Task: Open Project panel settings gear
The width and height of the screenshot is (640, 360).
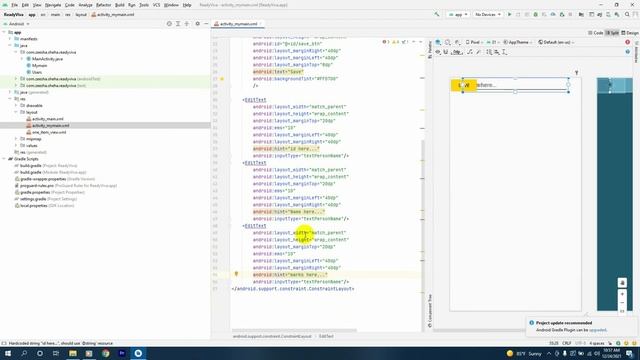Action: [x=198, y=24]
